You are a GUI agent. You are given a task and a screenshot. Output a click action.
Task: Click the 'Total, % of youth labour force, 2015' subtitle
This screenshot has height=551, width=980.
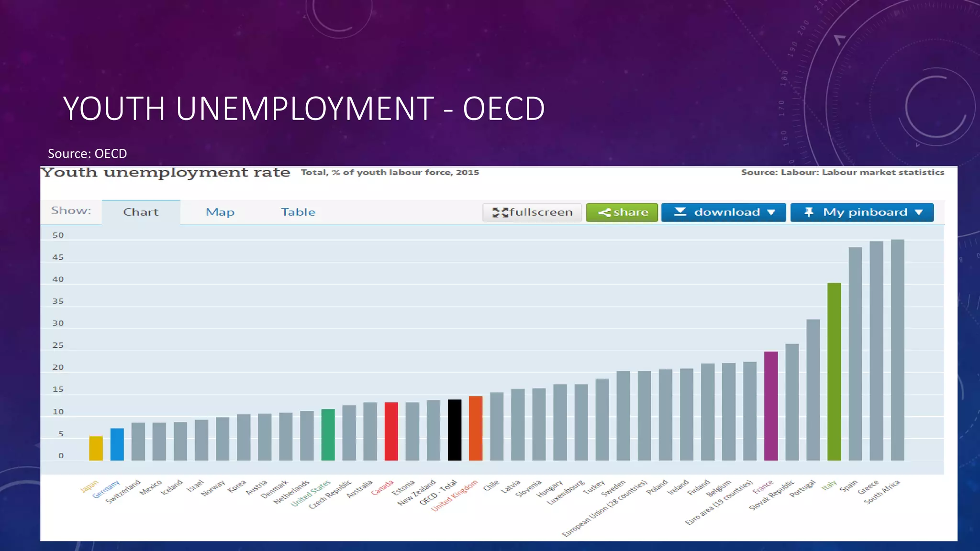(390, 172)
